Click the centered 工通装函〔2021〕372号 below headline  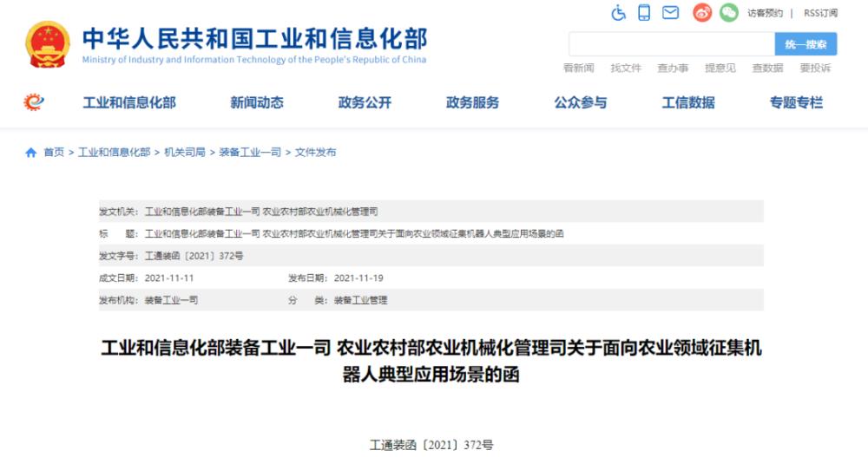431,445
